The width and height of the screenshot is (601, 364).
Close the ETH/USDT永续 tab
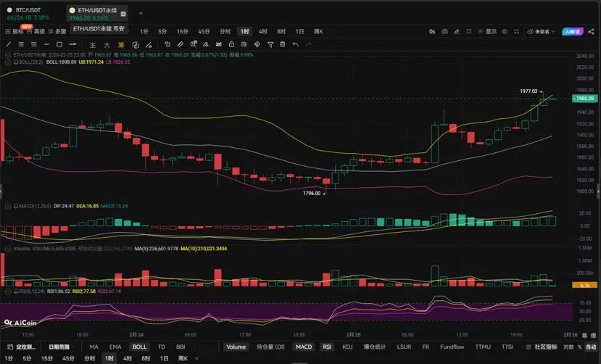(123, 14)
